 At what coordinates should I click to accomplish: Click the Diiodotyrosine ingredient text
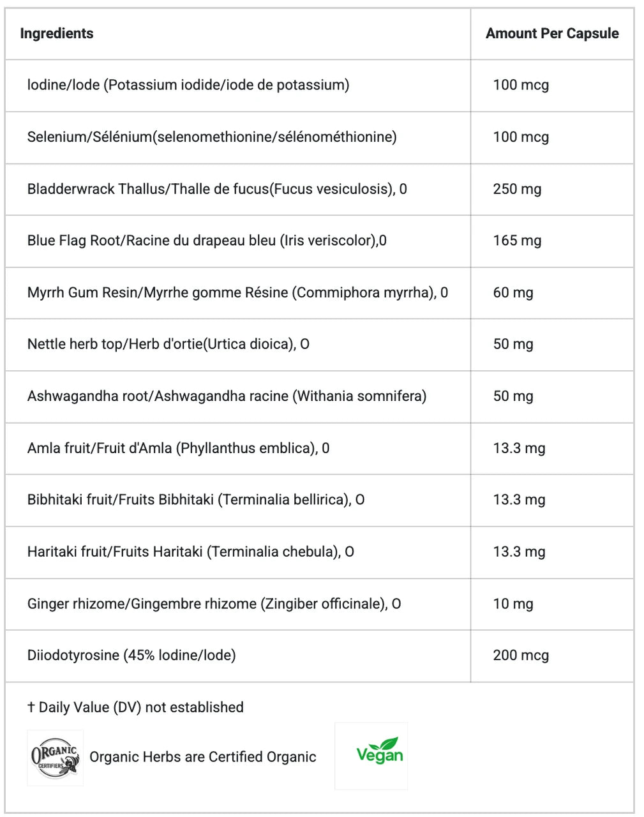(x=131, y=656)
